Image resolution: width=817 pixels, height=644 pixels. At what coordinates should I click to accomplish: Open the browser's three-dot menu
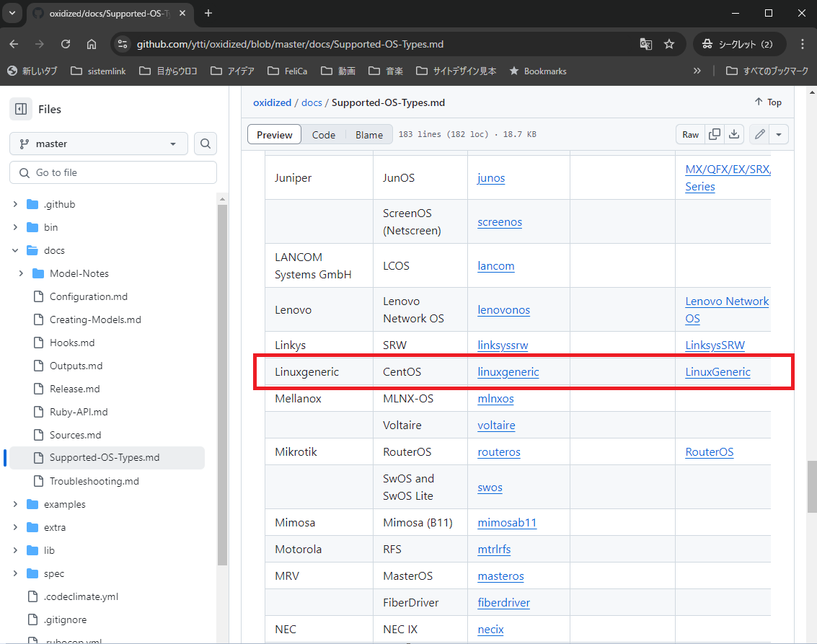(803, 44)
